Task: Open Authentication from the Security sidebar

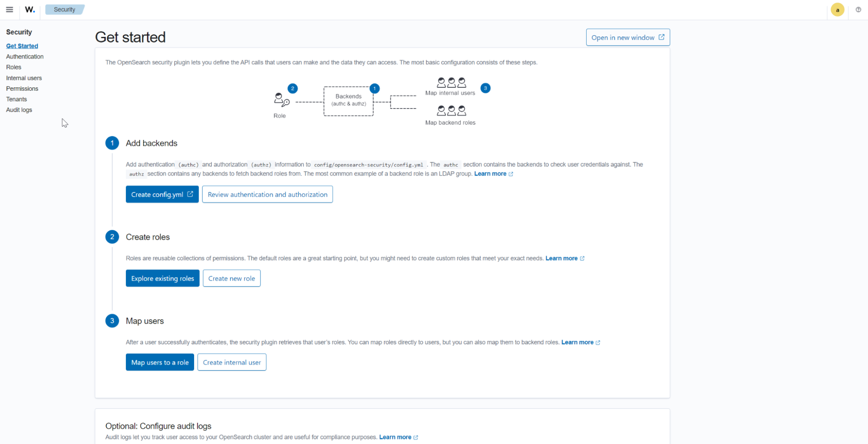Action: pos(25,56)
